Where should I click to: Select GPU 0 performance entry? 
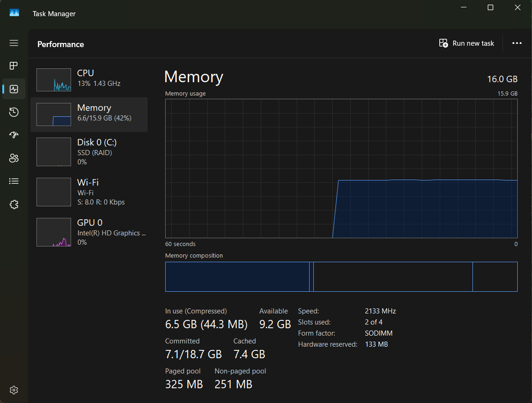(x=89, y=232)
